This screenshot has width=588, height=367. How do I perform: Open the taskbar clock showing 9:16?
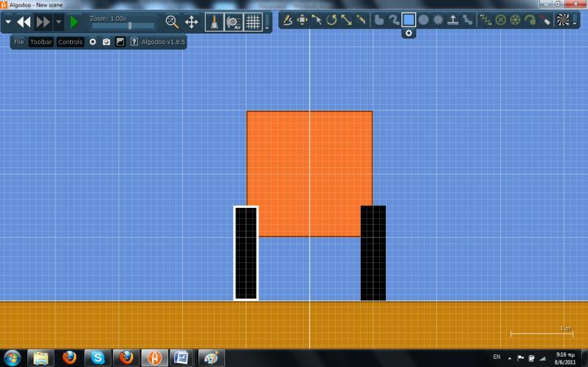pos(565,358)
